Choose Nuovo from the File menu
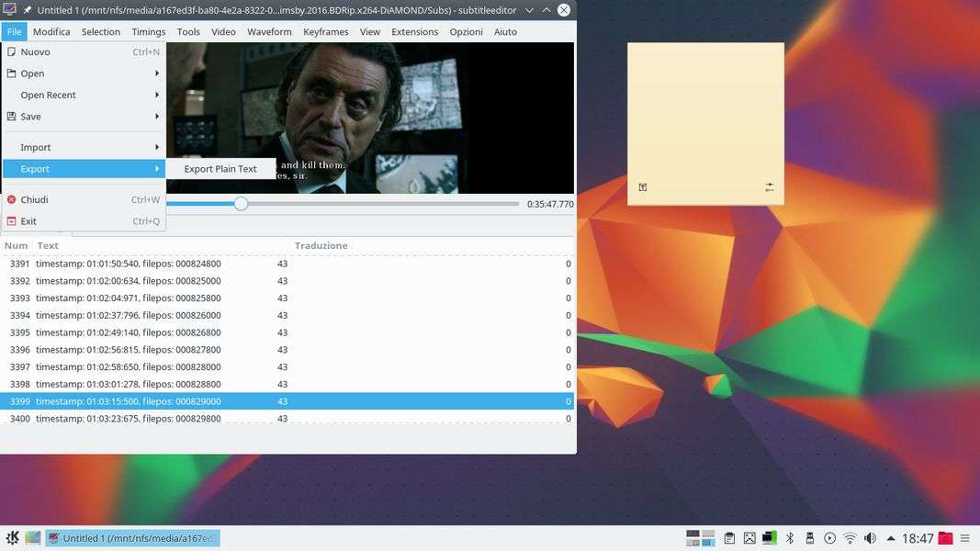 [x=84, y=51]
